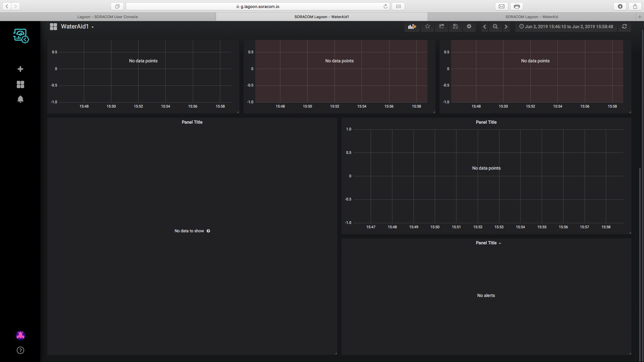The image size is (644, 362).
Task: Open dashboard settings gear
Action: (x=469, y=26)
